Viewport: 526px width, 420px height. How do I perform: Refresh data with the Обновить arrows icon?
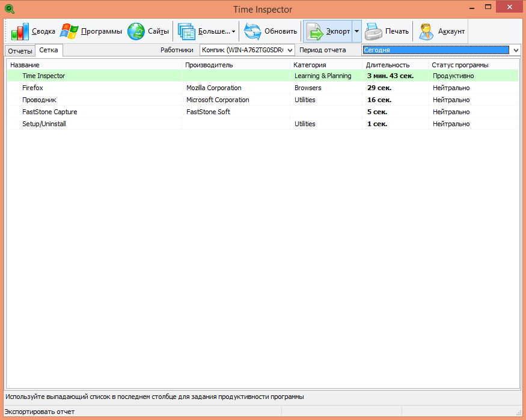point(252,31)
